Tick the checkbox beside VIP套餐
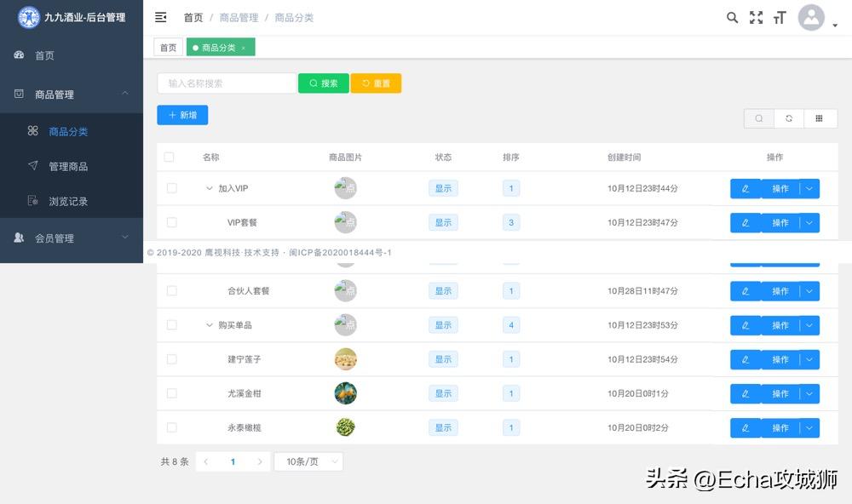This screenshot has height=504, width=852. (173, 222)
